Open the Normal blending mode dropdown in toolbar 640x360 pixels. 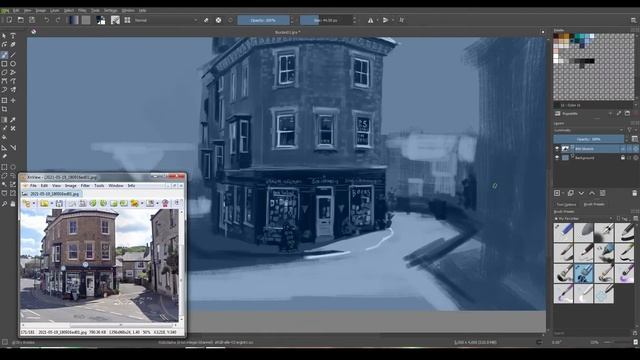click(x=166, y=20)
